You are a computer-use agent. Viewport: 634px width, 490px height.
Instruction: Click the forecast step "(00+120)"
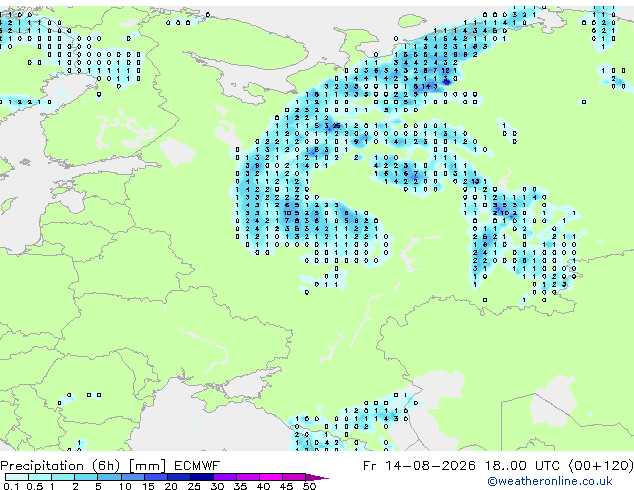[x=601, y=466]
